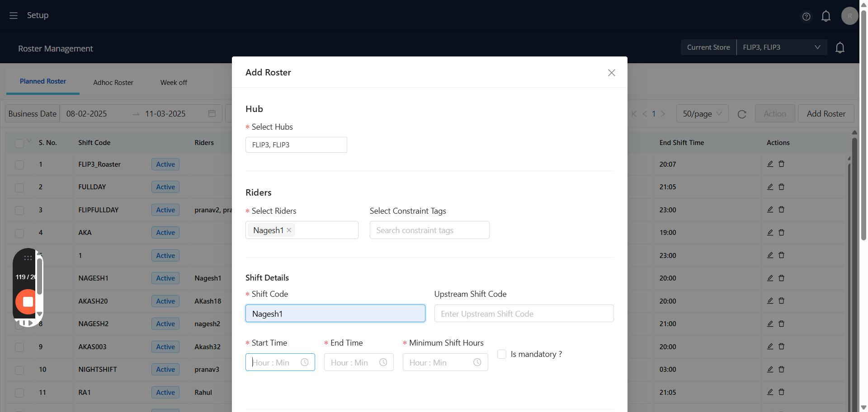Open the Search constraint tags dropdown
868x412 pixels.
pos(429,230)
